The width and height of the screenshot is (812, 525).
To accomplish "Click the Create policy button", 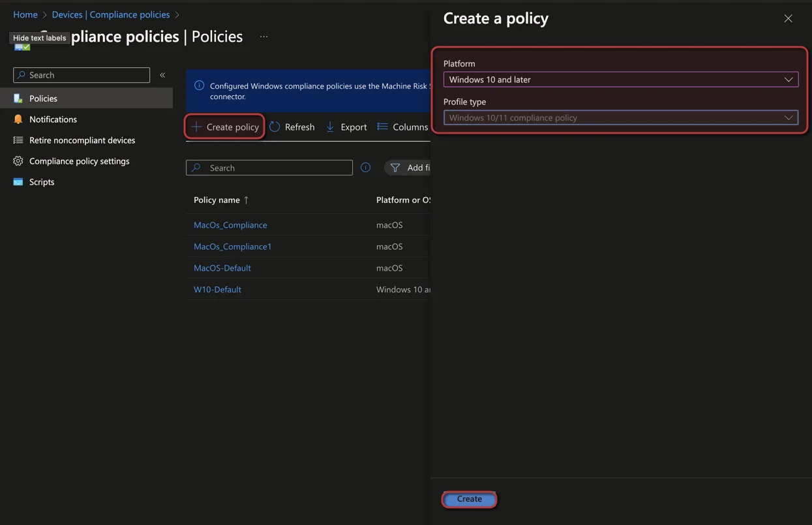I will [225, 127].
